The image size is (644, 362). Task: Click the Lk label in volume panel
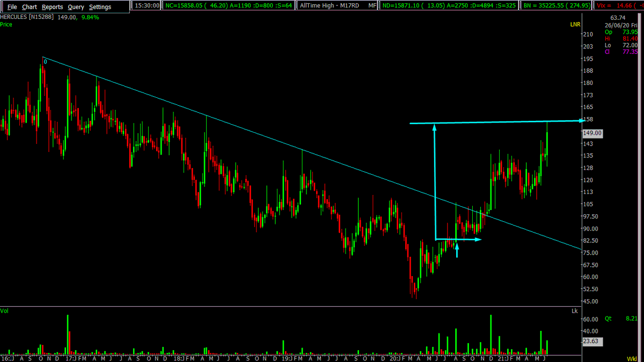coord(575,311)
